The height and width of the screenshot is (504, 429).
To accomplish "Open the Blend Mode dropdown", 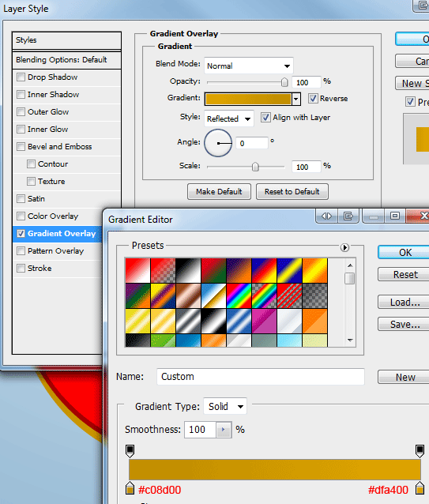I will point(248,66).
